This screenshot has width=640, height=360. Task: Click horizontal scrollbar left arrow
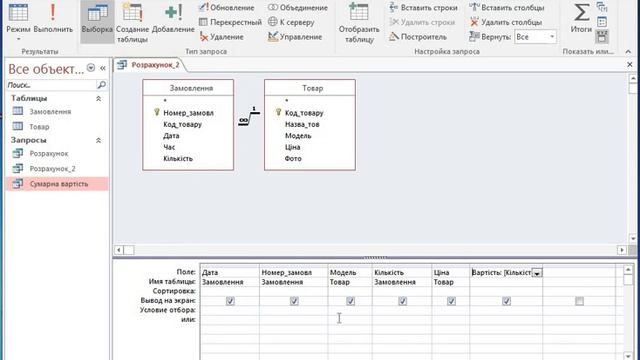pos(119,250)
